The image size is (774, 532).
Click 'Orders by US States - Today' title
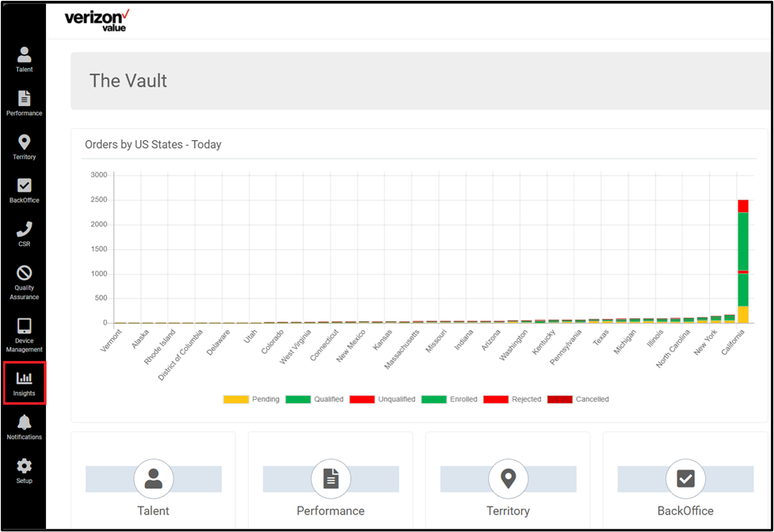point(153,144)
